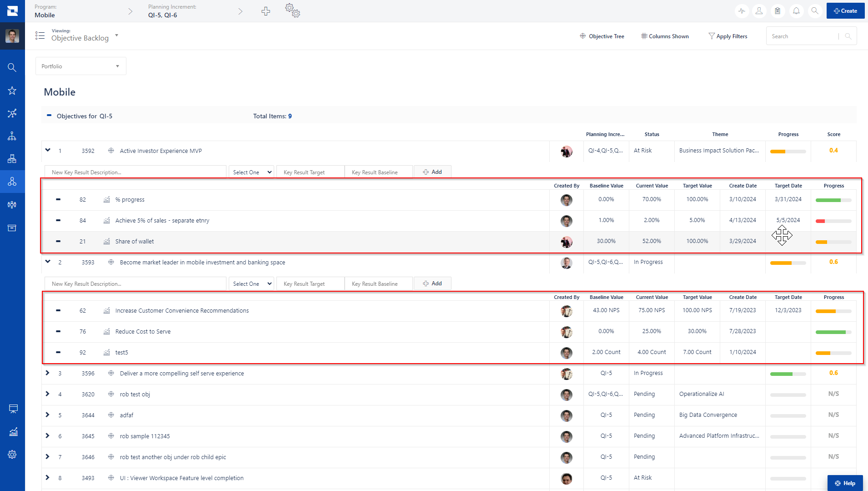Expand the rob test obj row
The height and width of the screenshot is (491, 868).
click(47, 394)
